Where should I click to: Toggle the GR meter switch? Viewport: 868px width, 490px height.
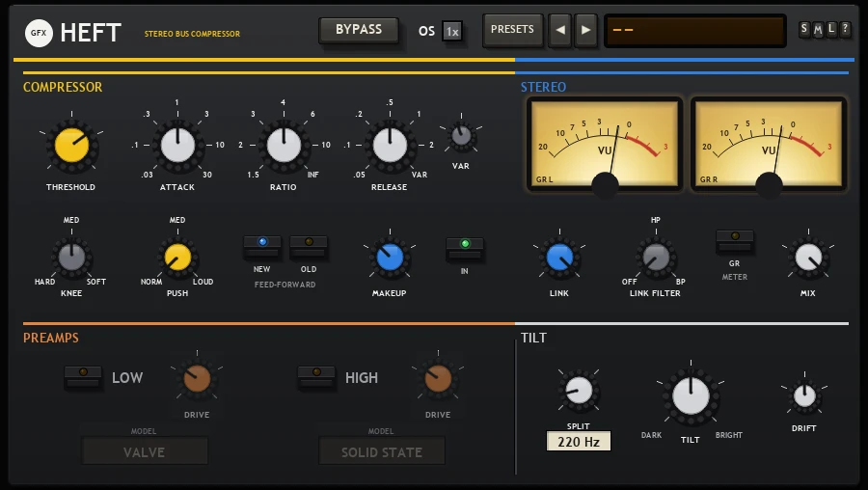pyautogui.click(x=735, y=242)
